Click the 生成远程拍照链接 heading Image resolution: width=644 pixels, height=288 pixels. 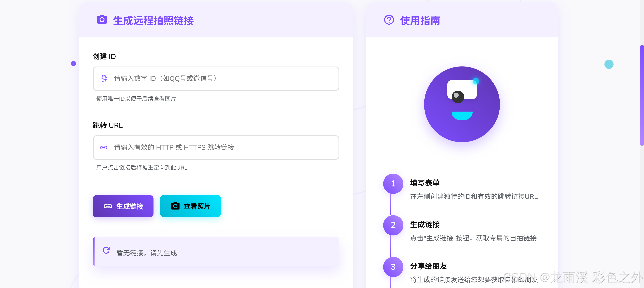click(x=153, y=21)
